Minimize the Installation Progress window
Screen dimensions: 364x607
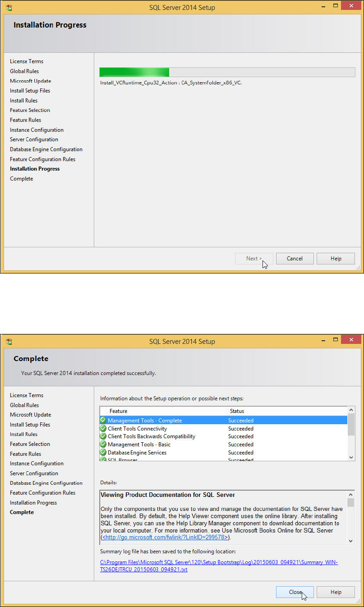[323, 6]
